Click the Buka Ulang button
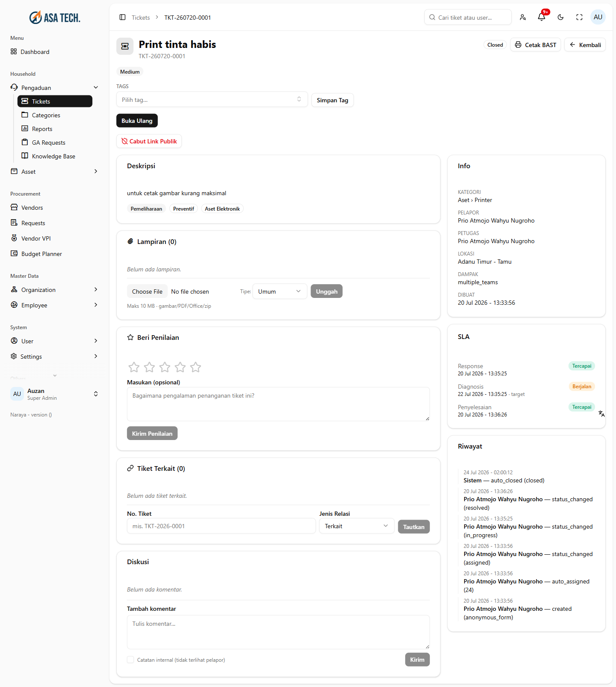 pyautogui.click(x=137, y=121)
